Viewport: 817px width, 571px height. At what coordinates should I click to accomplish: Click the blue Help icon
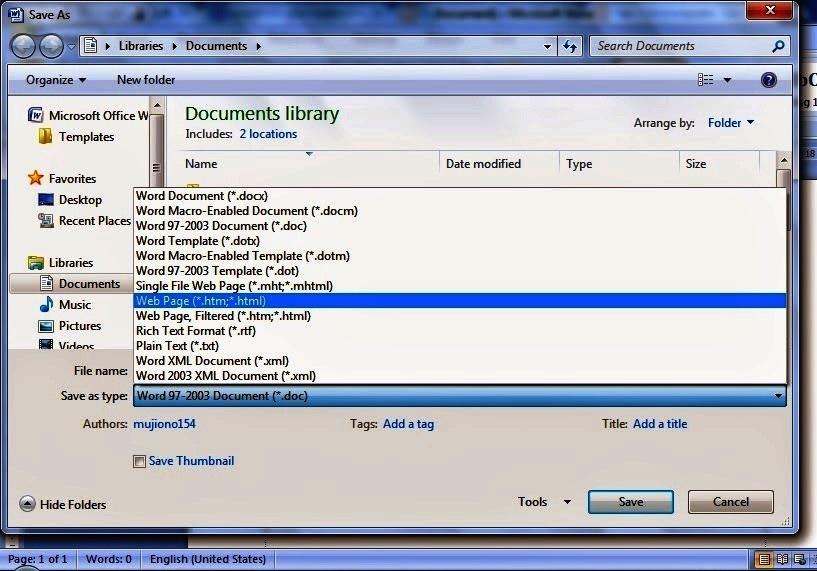click(769, 80)
